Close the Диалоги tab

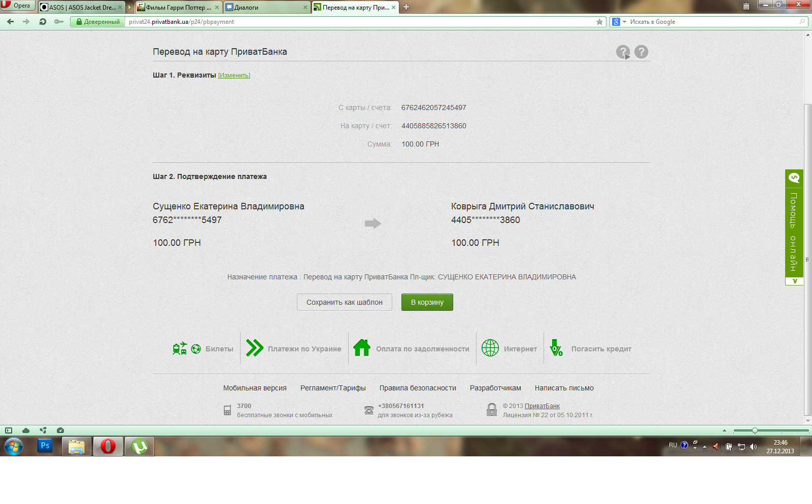coord(305,8)
